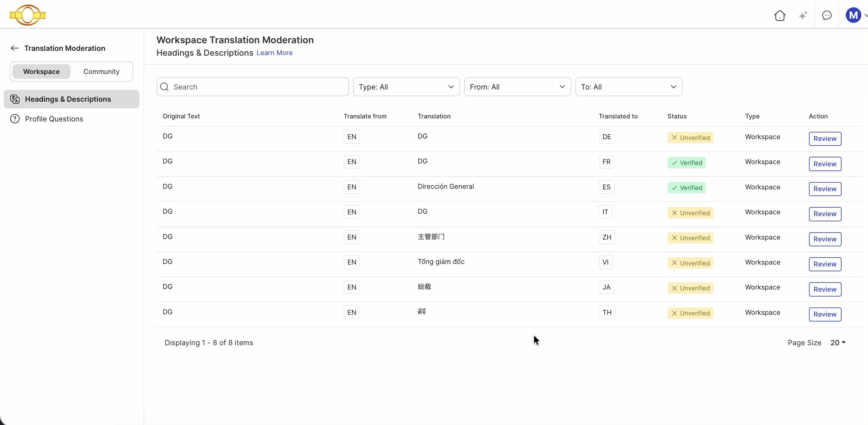Click the Profile Questions question-mark icon
This screenshot has height=425, width=868.
tap(15, 119)
